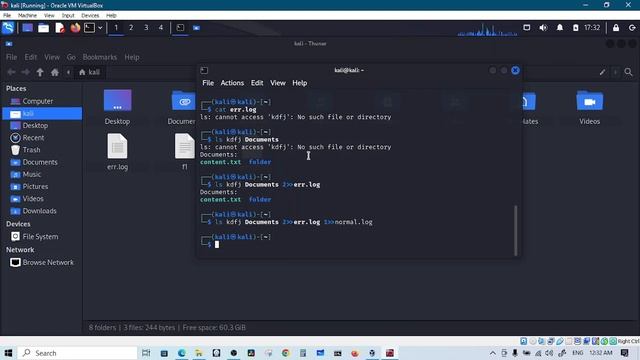Click the terminal vertical scrollbar
Viewport: 640px width, 360px height.
[516, 230]
